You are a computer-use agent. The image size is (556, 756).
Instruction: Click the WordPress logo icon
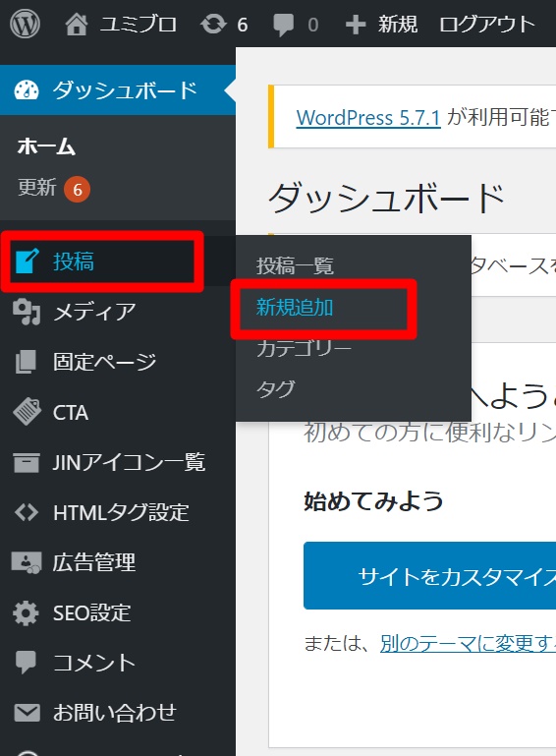26,24
